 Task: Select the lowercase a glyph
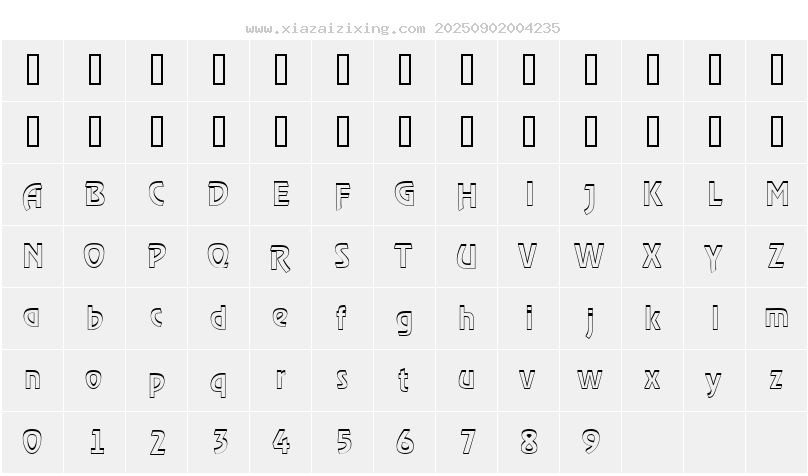tap(31, 317)
